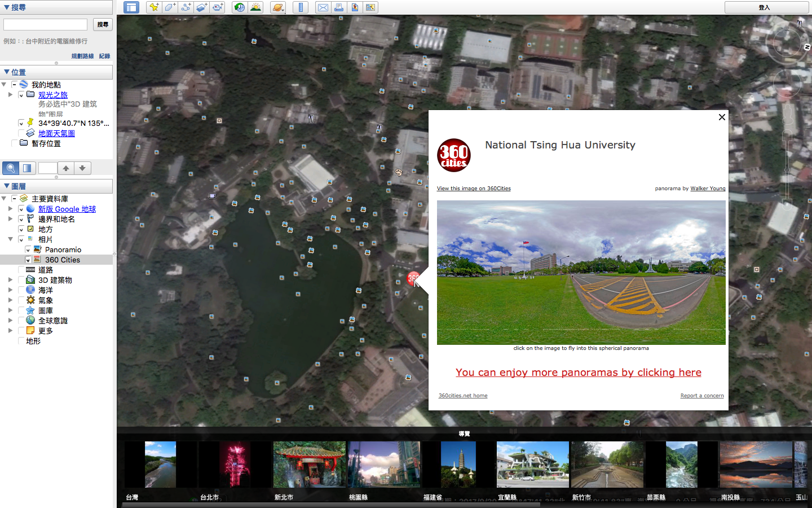Check the 暫存位置 checkbox
The width and height of the screenshot is (812, 508).
(14, 143)
